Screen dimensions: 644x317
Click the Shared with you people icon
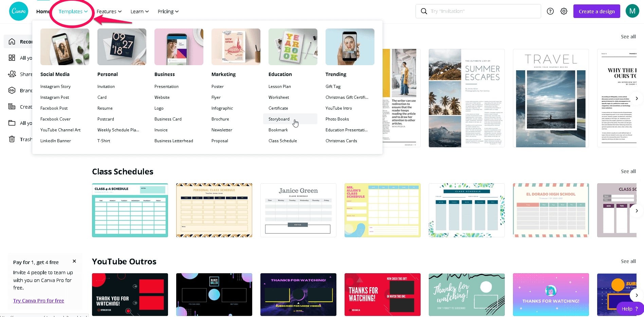(x=12, y=74)
